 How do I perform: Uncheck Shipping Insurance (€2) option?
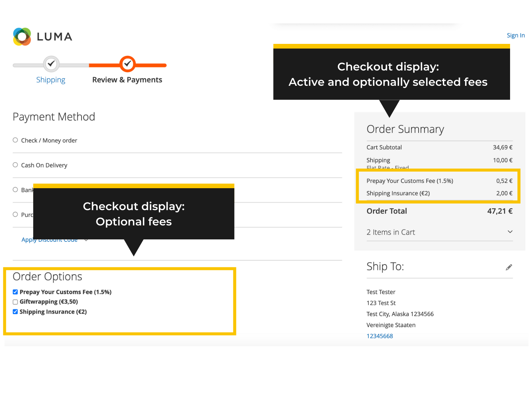coord(15,312)
